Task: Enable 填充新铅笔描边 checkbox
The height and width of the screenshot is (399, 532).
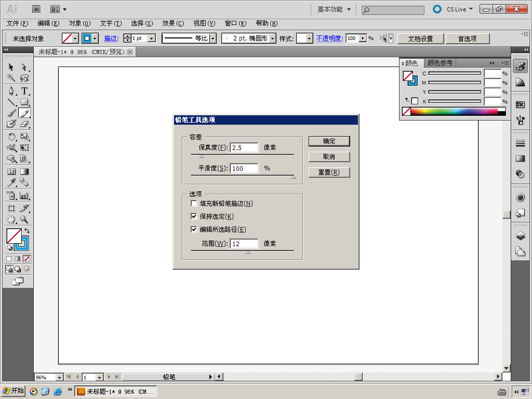Action: [x=194, y=204]
